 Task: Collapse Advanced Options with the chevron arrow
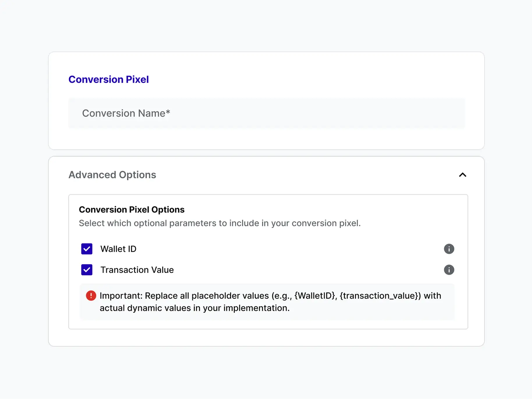click(x=462, y=175)
